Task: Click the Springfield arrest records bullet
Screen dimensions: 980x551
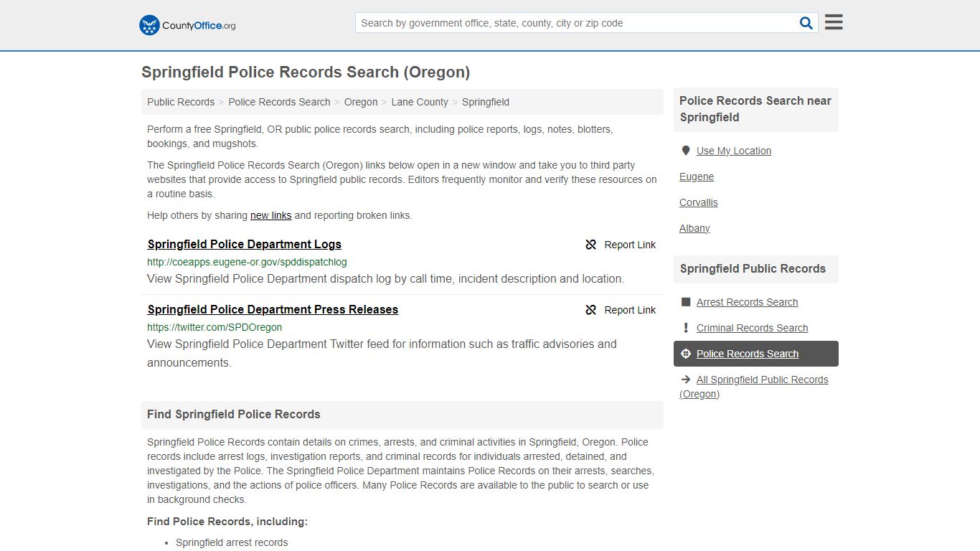Action: point(232,542)
